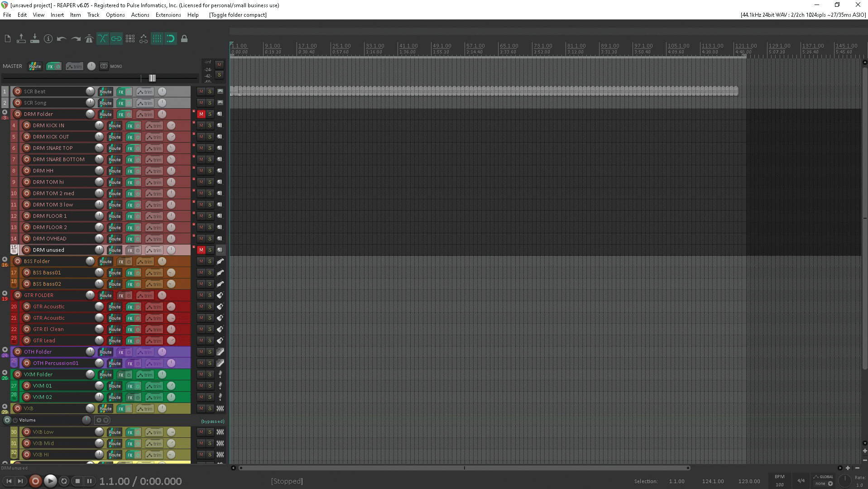Toggle the auto-crossfade icon

pos(102,38)
